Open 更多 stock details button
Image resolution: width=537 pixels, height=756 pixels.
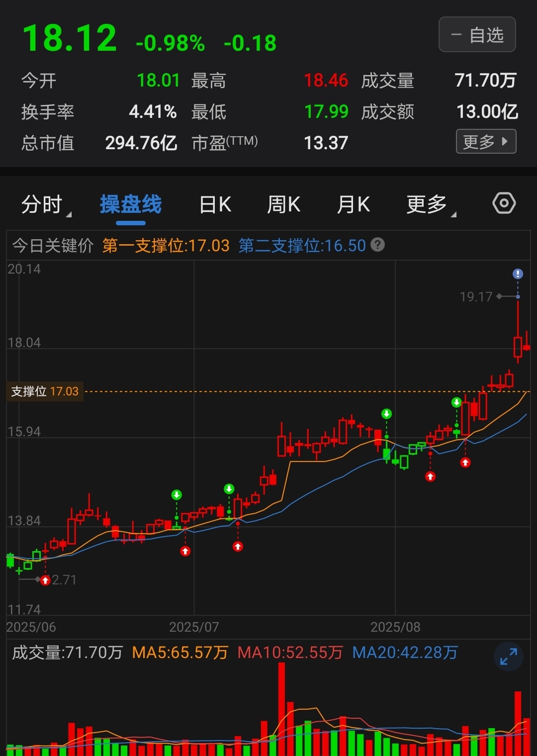point(486,142)
